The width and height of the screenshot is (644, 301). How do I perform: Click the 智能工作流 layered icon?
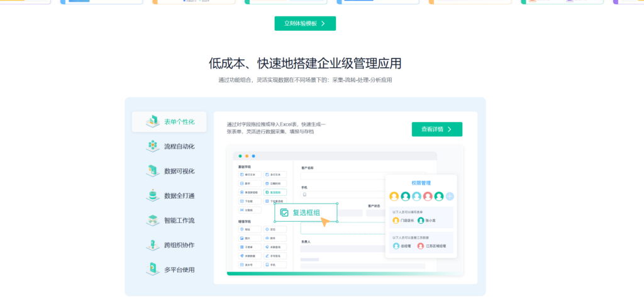coord(152,221)
